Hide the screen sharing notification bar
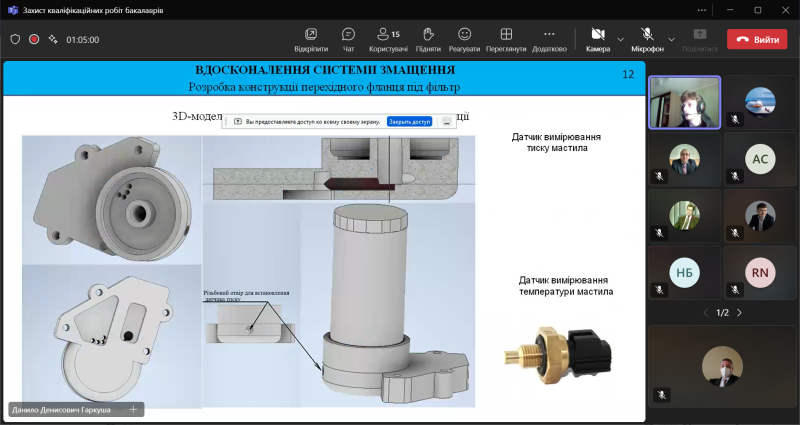Viewport: 800px width, 425px height. pos(446,121)
